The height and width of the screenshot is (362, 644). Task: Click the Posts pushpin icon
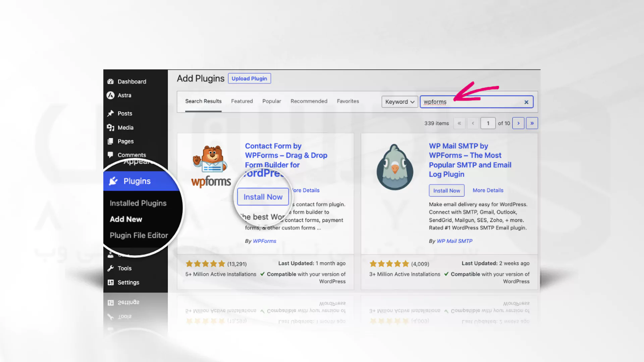[x=110, y=113]
